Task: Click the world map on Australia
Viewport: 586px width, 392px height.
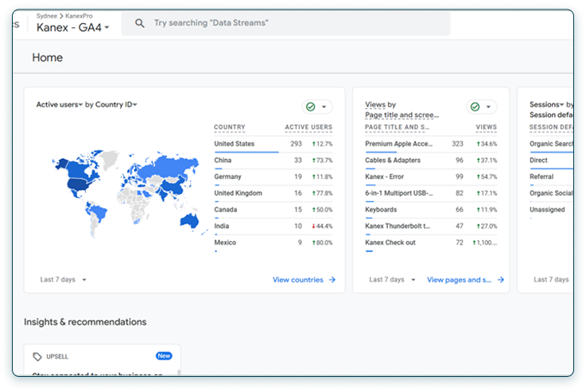Action: pos(189,219)
